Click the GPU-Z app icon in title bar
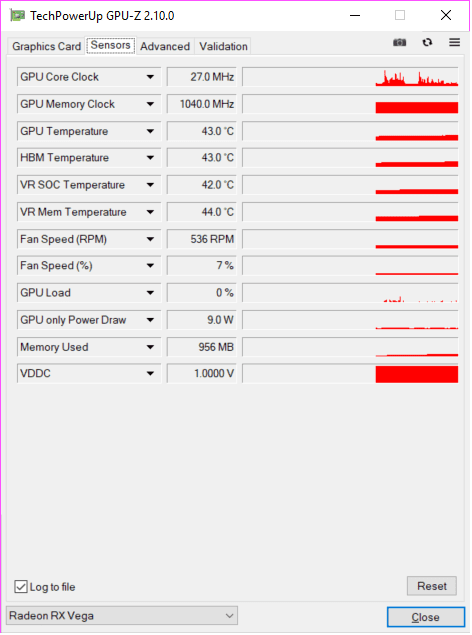The image size is (472, 635). point(17,16)
